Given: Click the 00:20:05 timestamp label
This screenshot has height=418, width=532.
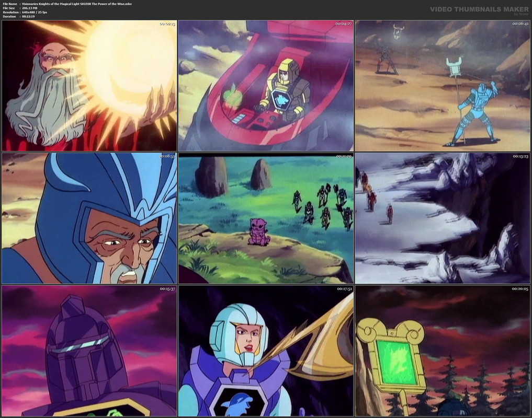Looking at the screenshot, I should click(520, 289).
